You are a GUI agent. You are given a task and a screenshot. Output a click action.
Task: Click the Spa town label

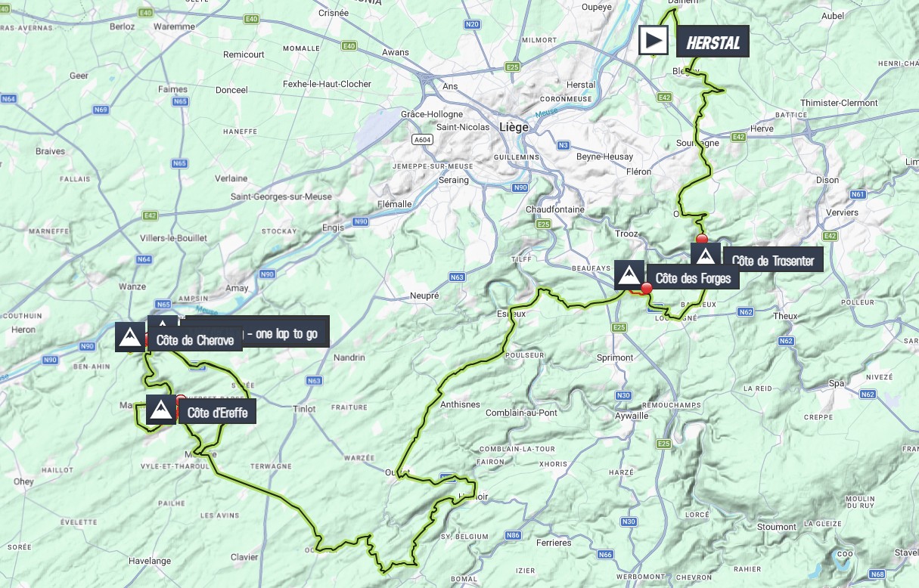pos(836,383)
